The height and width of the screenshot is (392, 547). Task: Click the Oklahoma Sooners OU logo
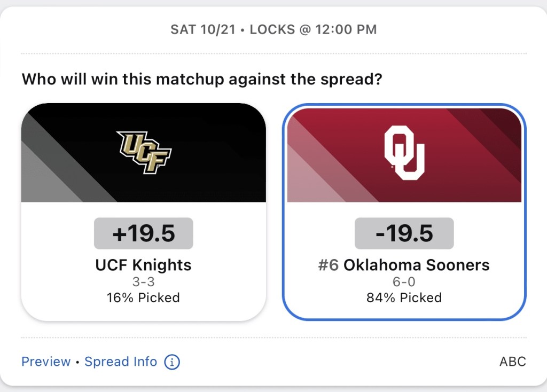(404, 153)
